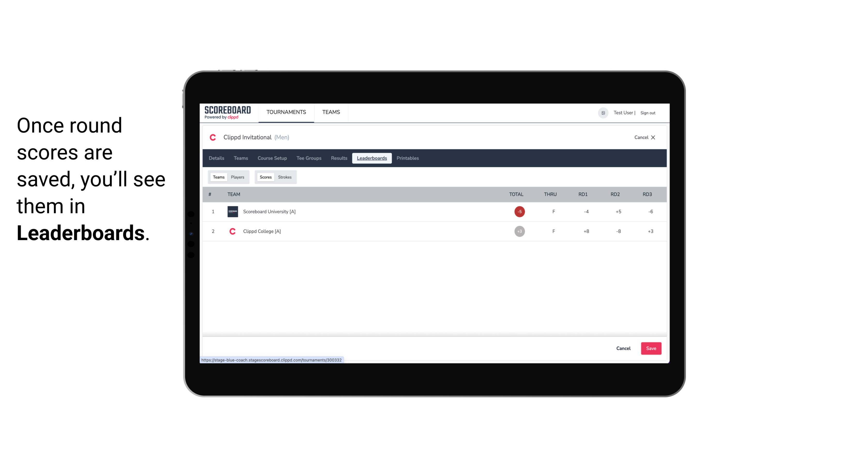Toggle the Results tab view
The width and height of the screenshot is (868, 467).
click(x=339, y=158)
